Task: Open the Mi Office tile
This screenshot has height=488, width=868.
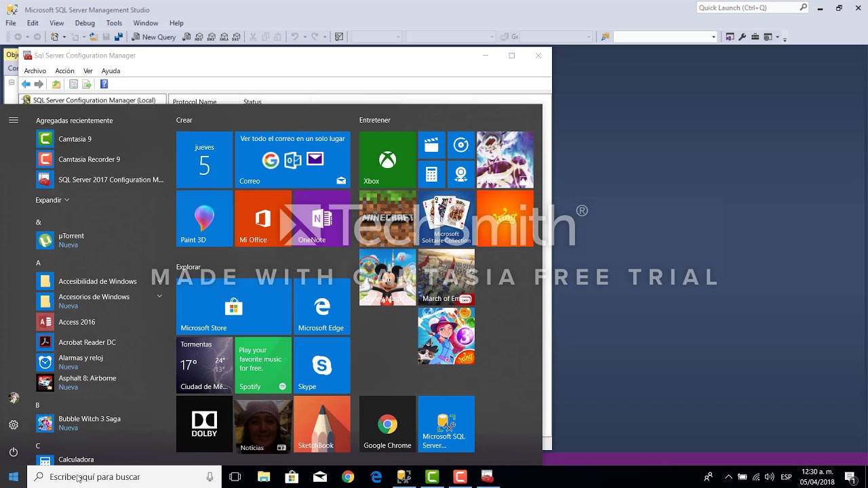Action: coord(263,218)
